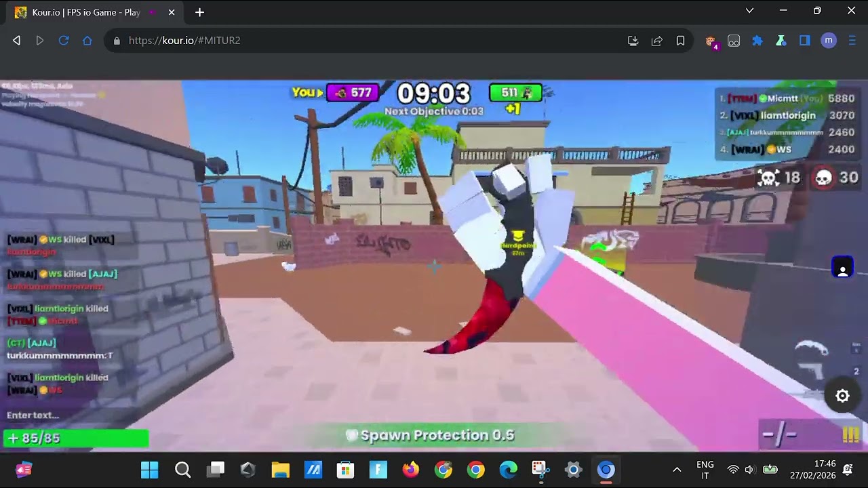This screenshot has height=488, width=868.
Task: Click the green team score 511 badge
Action: [515, 93]
